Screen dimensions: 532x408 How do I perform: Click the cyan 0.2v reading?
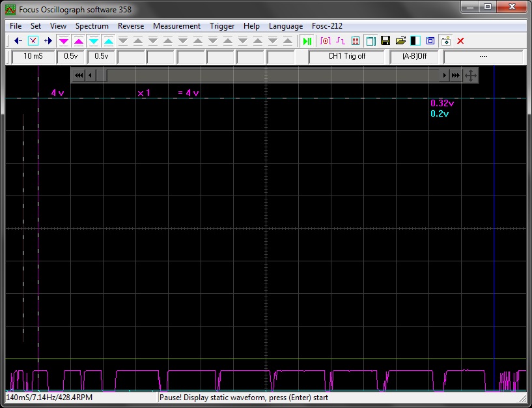pos(440,114)
